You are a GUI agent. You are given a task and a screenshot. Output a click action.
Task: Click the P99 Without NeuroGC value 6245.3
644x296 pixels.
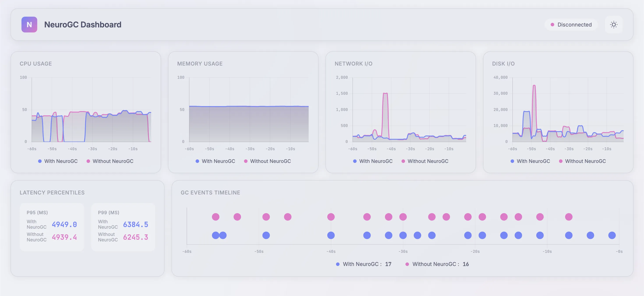[136, 237]
